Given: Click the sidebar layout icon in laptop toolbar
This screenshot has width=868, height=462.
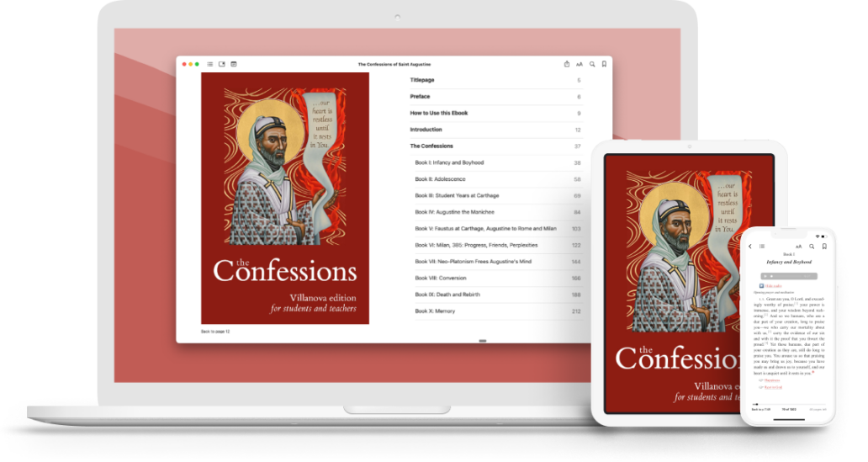Looking at the screenshot, I should 222,64.
